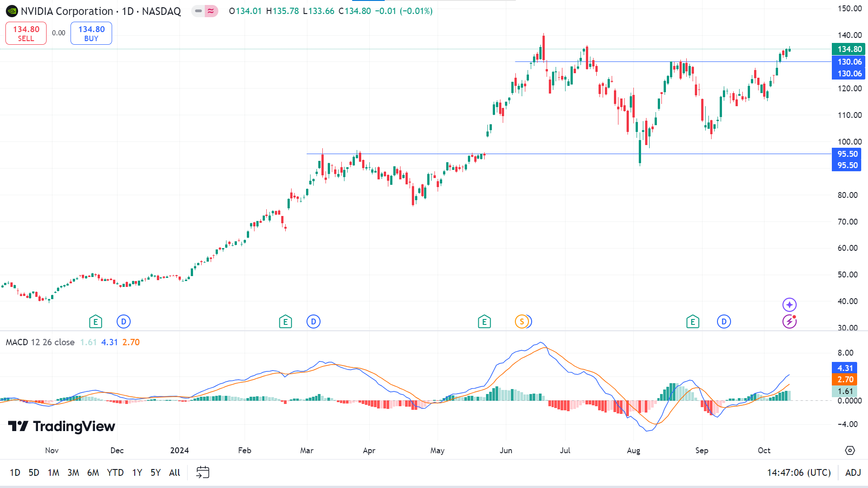The width and height of the screenshot is (868, 488).
Task: Click the signal value label 2.70
Action: pos(845,380)
